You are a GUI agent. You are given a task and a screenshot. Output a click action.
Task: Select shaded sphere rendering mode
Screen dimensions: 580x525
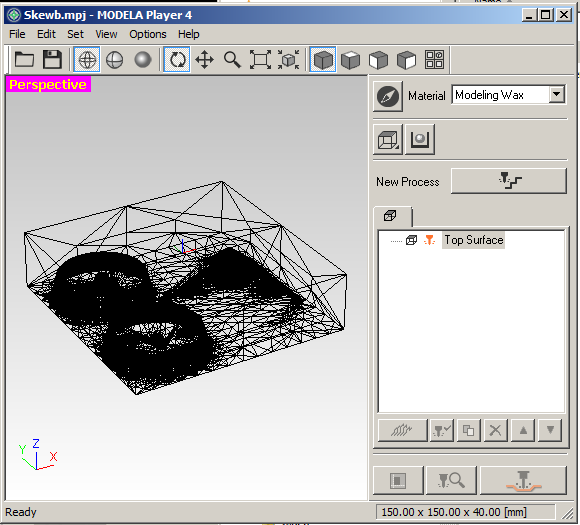tap(143, 60)
